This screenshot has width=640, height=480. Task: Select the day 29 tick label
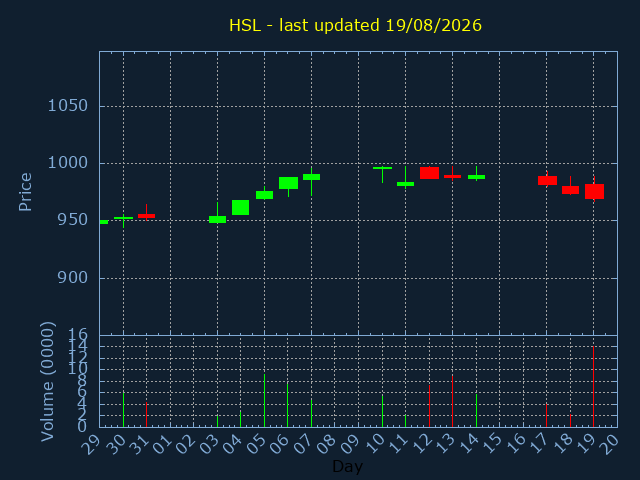tap(92, 444)
